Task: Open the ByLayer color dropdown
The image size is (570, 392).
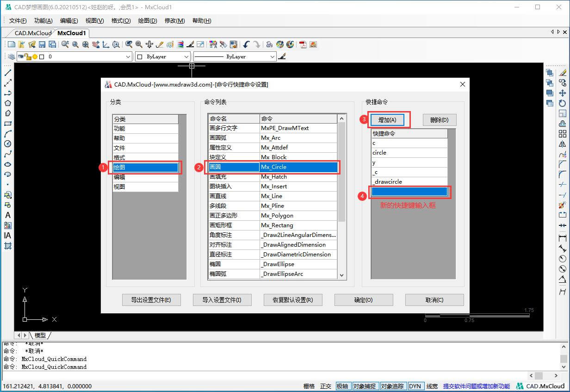Action: click(x=163, y=56)
